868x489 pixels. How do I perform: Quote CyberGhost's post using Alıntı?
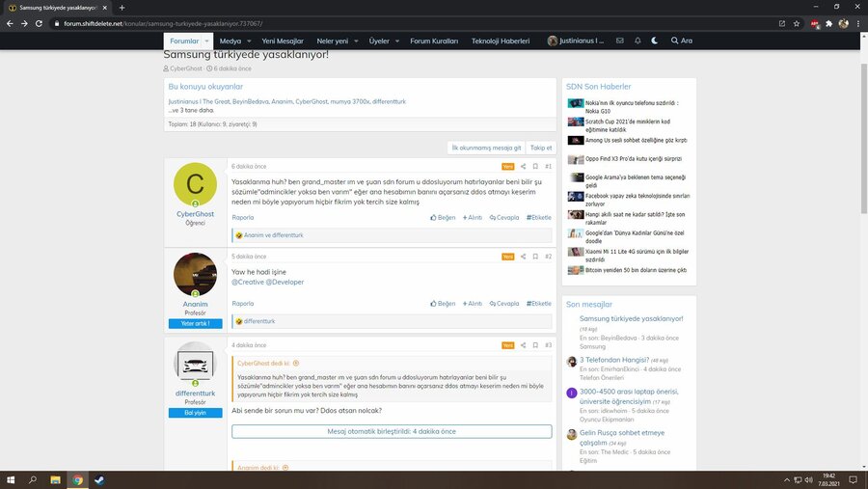pos(473,218)
